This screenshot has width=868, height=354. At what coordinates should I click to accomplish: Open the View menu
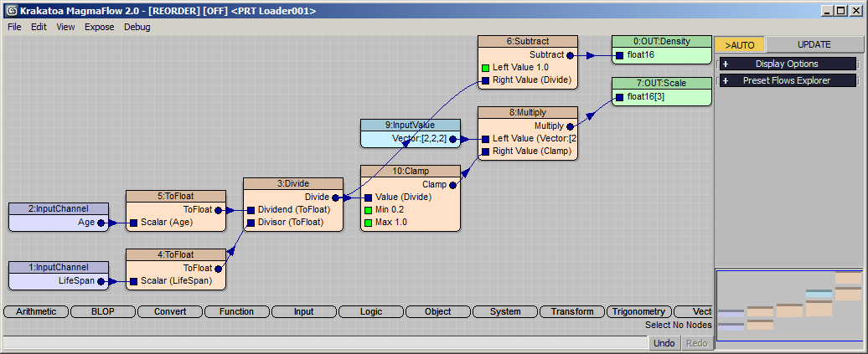click(65, 27)
